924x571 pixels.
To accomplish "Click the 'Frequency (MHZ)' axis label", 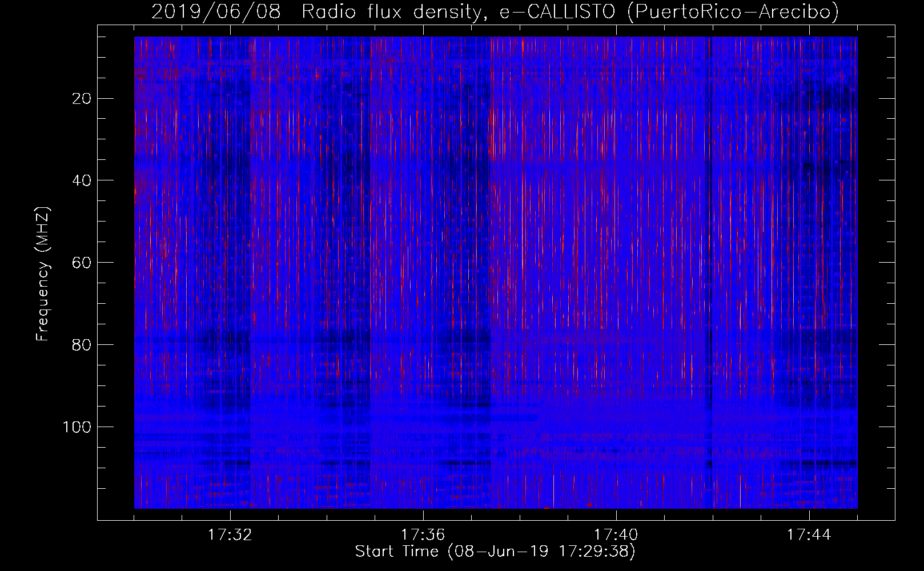I will (43, 274).
